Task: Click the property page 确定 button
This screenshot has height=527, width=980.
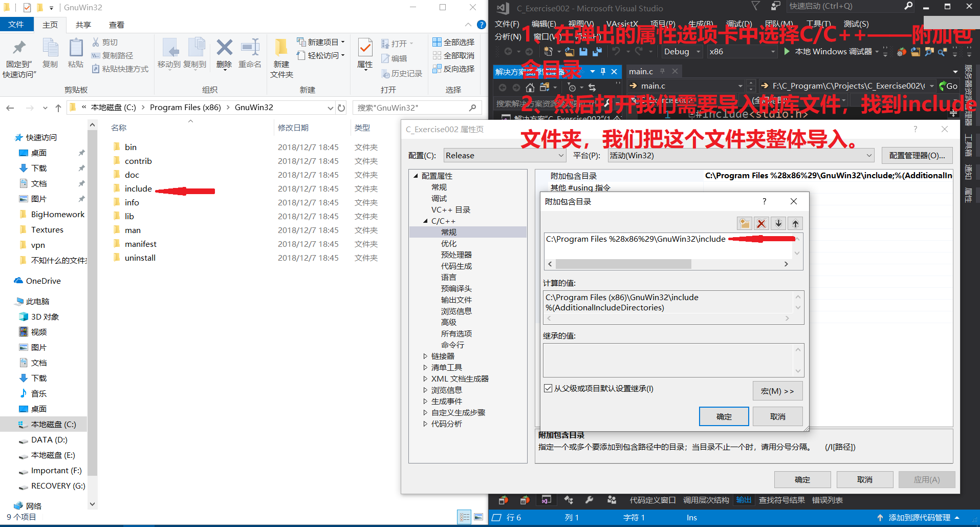Action: pyautogui.click(x=802, y=479)
